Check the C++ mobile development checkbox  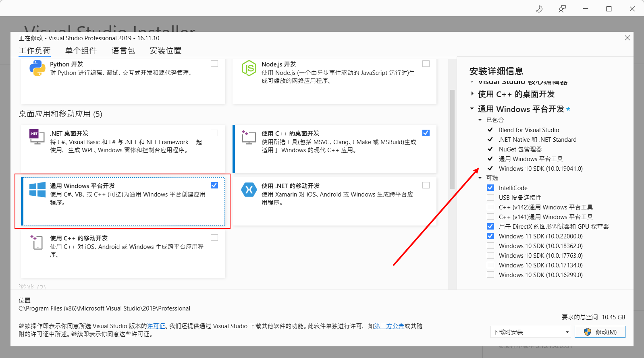click(x=214, y=238)
